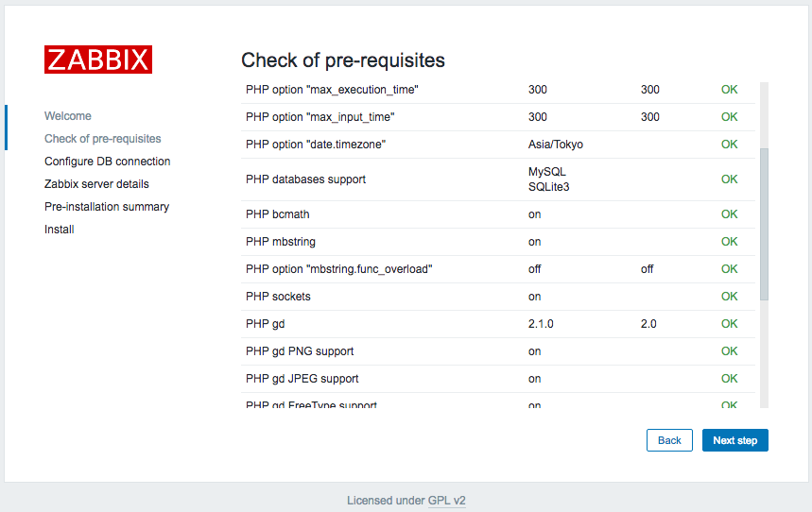
Task: Open the GPL v2 license link
Action: (446, 501)
